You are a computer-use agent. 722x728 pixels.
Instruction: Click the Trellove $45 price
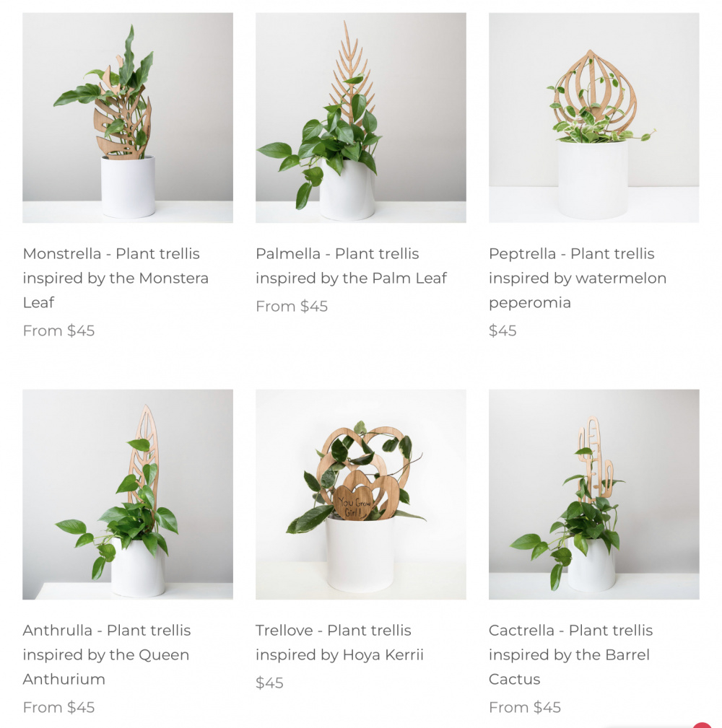[269, 683]
